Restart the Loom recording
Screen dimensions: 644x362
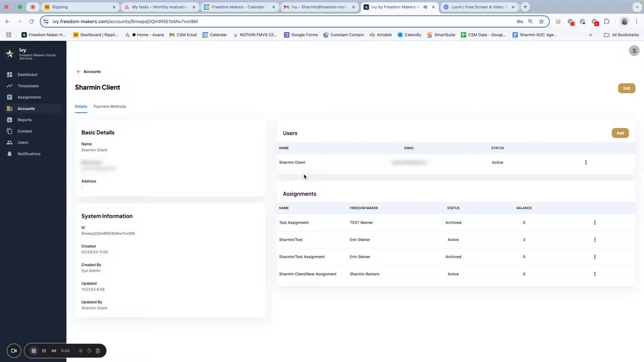click(x=89, y=351)
